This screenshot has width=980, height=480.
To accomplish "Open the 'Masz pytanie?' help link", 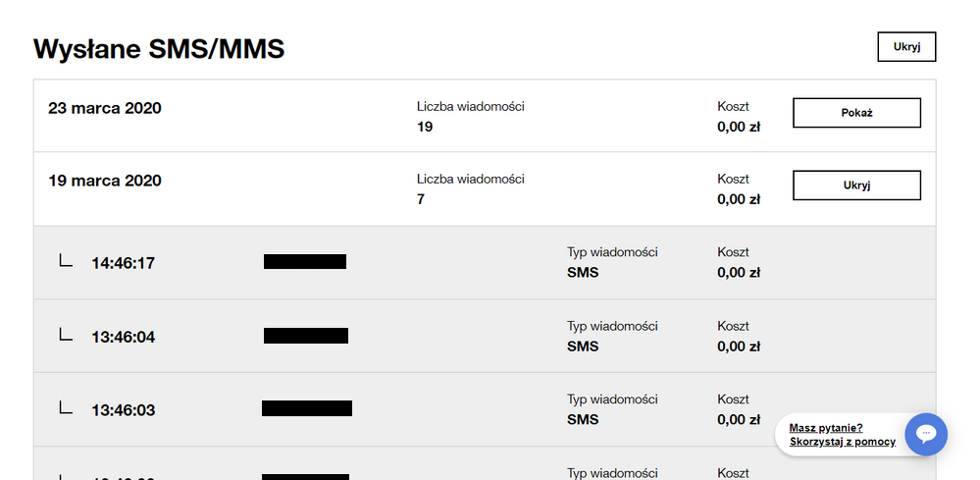I will pos(825,428).
